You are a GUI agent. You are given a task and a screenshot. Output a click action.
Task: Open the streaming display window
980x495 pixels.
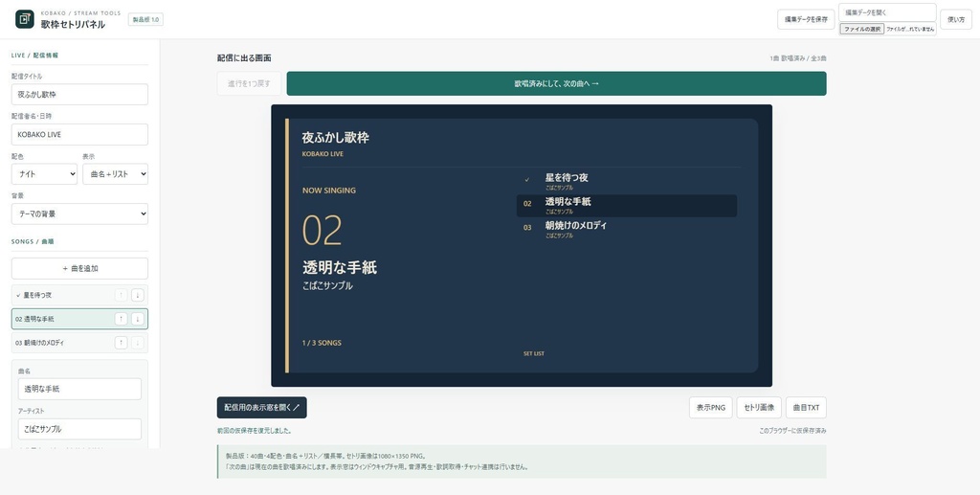point(261,408)
